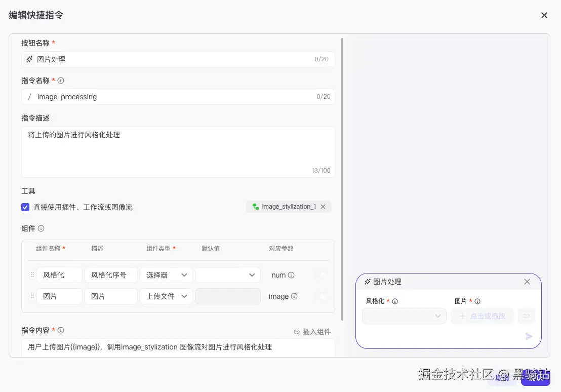The image size is (561, 392).
Task: Close the 图片处理 preview card
Action: click(527, 282)
